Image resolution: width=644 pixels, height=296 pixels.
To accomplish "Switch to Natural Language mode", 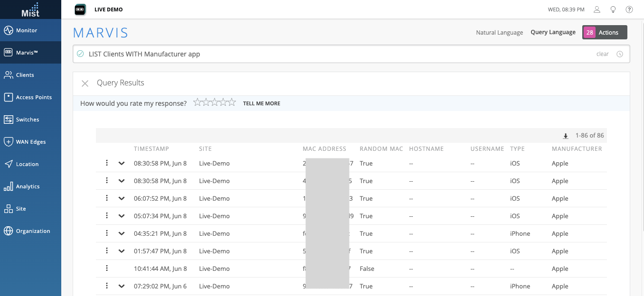I will point(499,33).
